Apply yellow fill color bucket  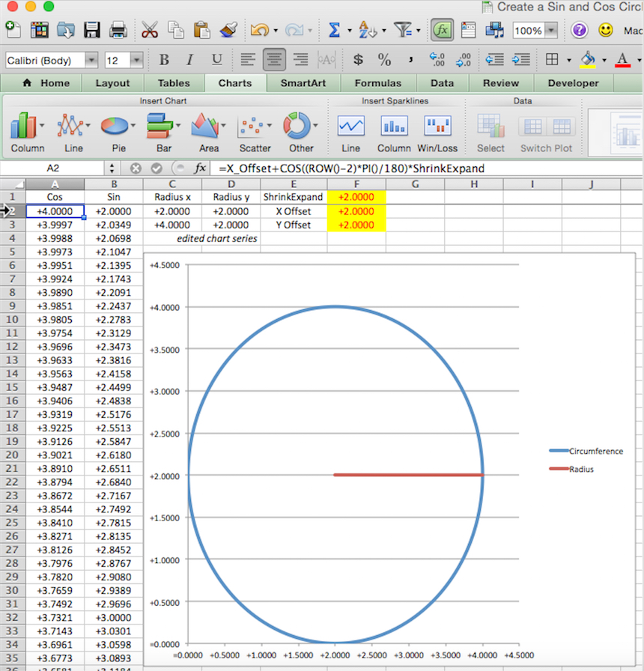coord(588,60)
